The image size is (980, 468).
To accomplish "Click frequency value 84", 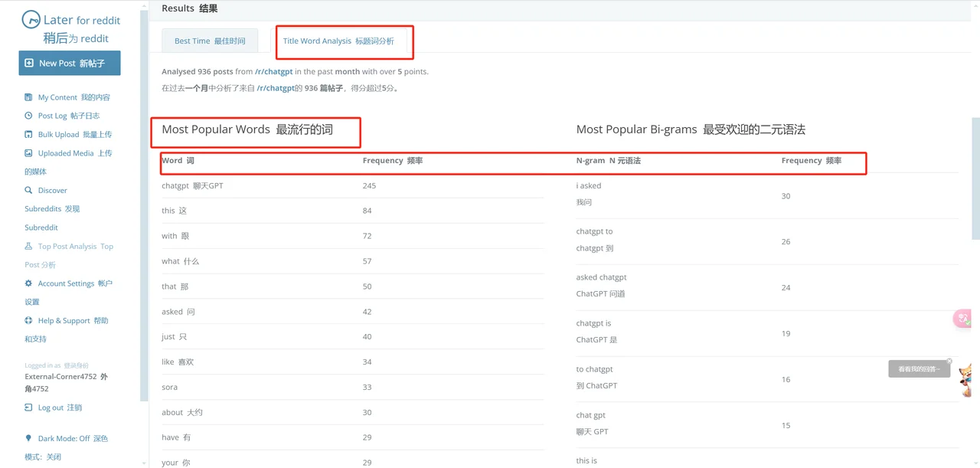I will coord(367,211).
